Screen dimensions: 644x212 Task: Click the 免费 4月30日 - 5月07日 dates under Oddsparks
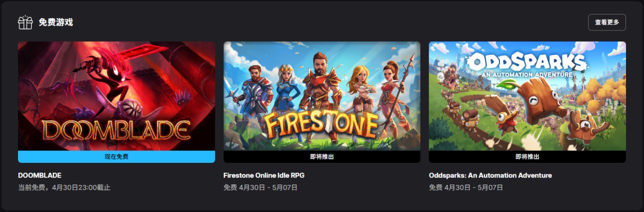click(466, 187)
